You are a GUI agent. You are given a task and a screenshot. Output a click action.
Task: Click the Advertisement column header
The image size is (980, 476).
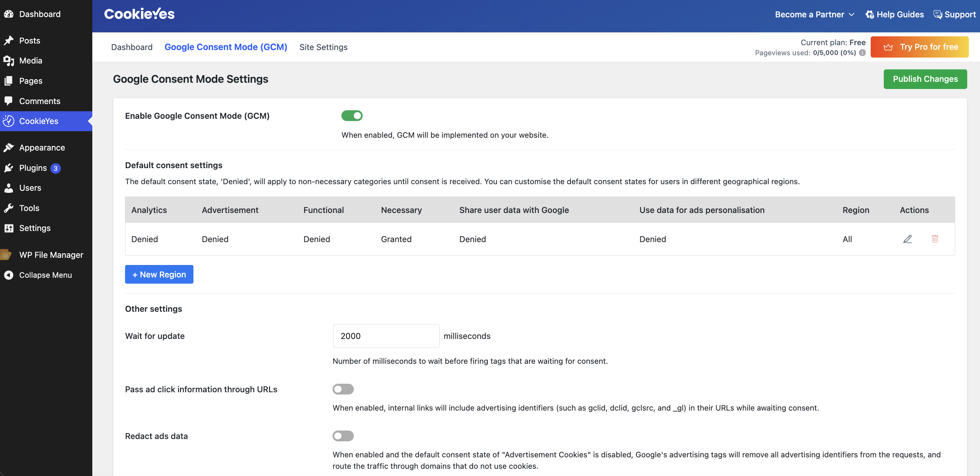(x=230, y=210)
